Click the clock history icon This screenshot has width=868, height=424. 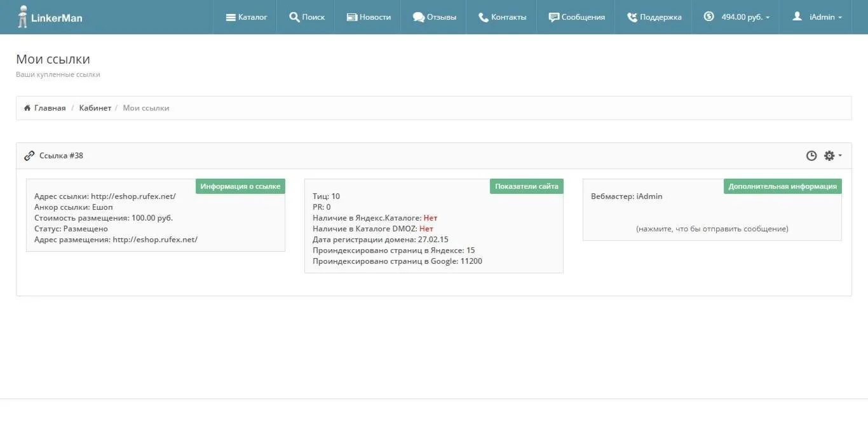pyautogui.click(x=811, y=156)
